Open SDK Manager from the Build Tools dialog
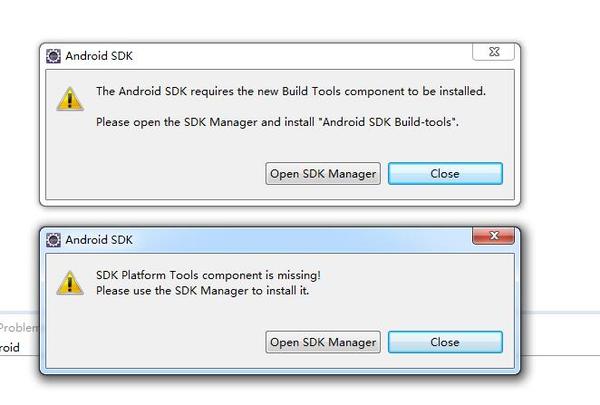 point(323,173)
